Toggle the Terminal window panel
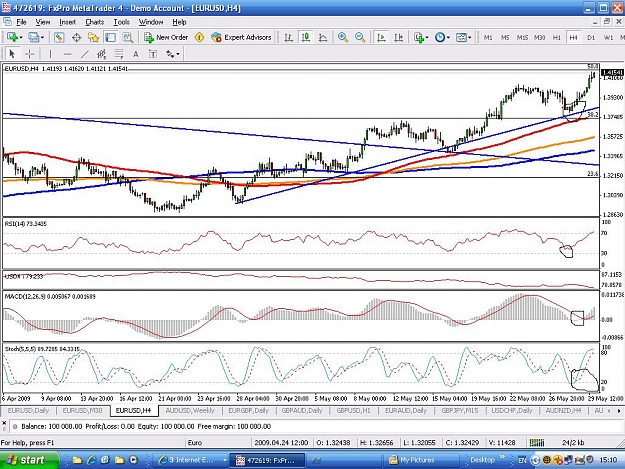The height and width of the screenshot is (469, 625). [110, 37]
